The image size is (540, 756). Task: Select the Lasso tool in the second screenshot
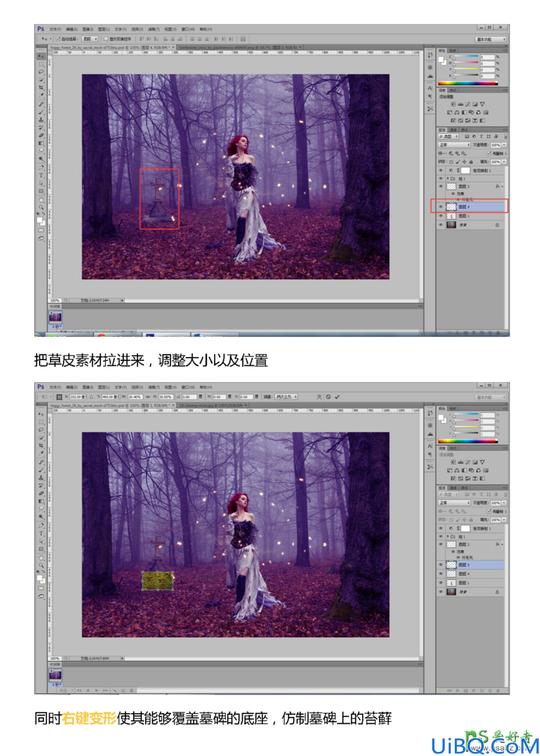point(41,430)
